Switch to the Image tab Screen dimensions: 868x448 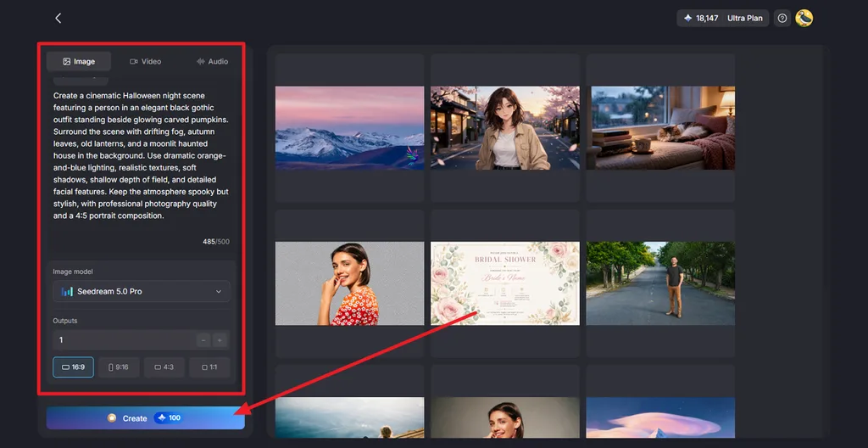[79, 62]
